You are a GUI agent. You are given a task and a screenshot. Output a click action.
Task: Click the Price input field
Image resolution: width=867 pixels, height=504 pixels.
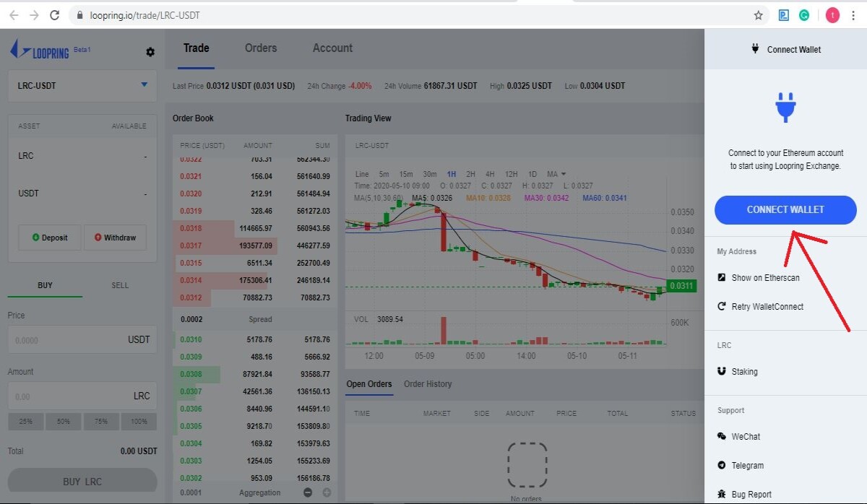coord(82,339)
